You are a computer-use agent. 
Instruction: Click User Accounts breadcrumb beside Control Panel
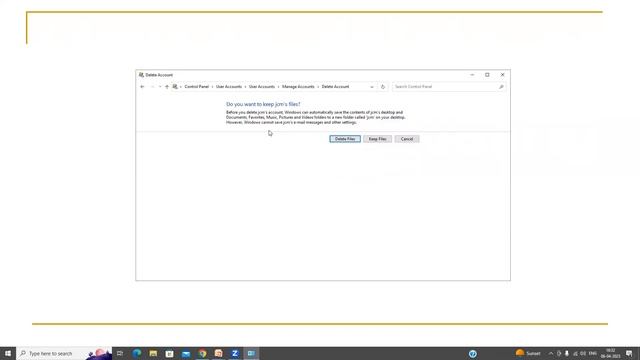point(229,87)
